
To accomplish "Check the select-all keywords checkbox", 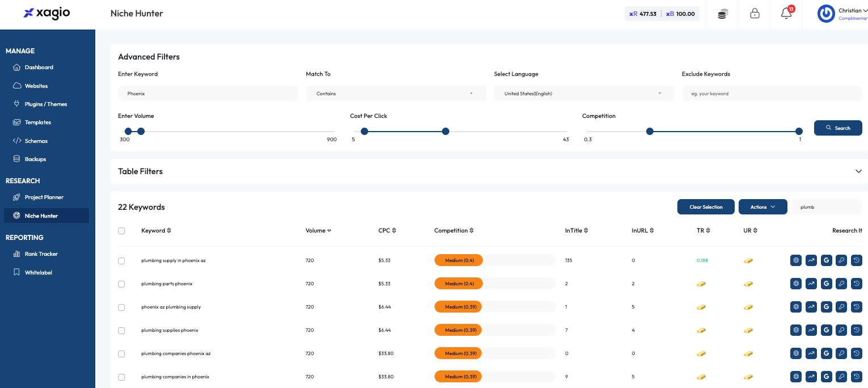I will (x=121, y=231).
